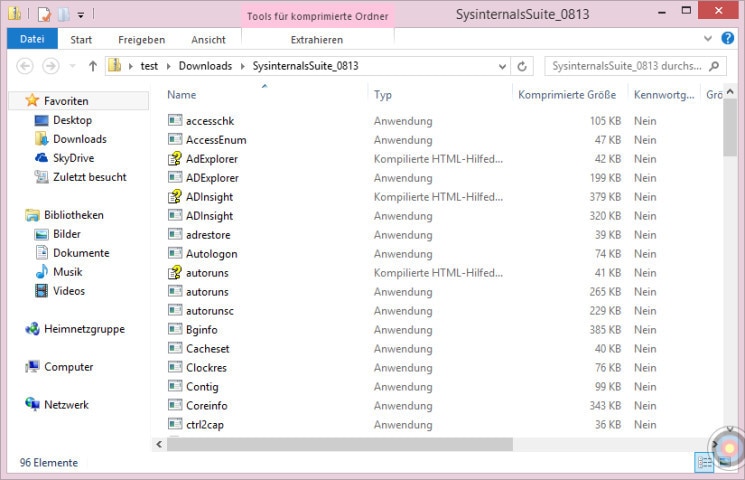Click the accesschk application icon
Image resolution: width=745 pixels, height=480 pixels.
pos(175,120)
